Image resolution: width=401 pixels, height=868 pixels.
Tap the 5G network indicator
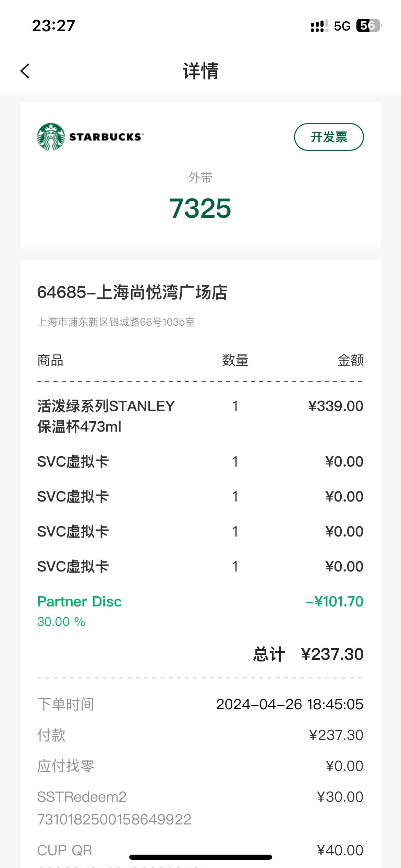click(342, 26)
